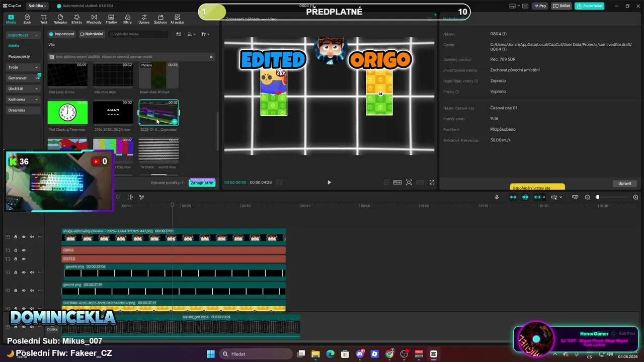
Task: Switch to the Text tab
Action: tap(44, 19)
